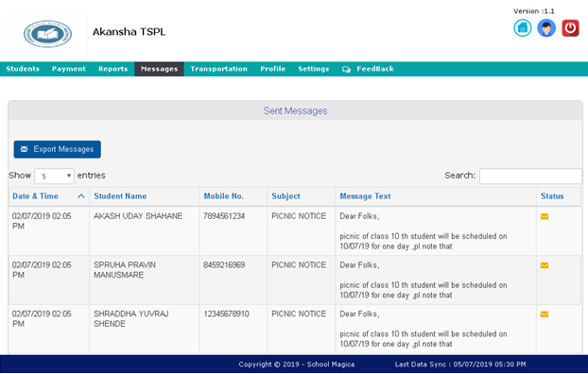This screenshot has height=374, width=588.
Task: Click PICNIC NOTICE in SPRUHA's row
Action: click(x=299, y=265)
